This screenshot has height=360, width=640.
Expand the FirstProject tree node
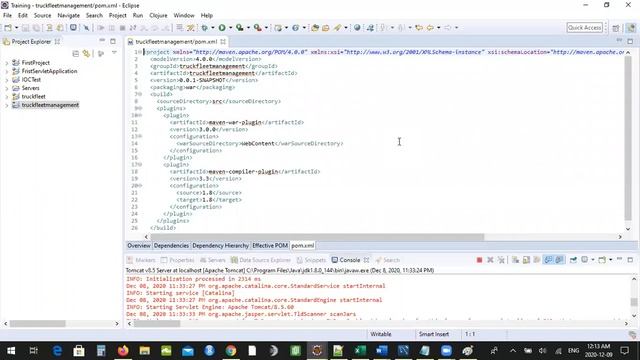[7, 63]
